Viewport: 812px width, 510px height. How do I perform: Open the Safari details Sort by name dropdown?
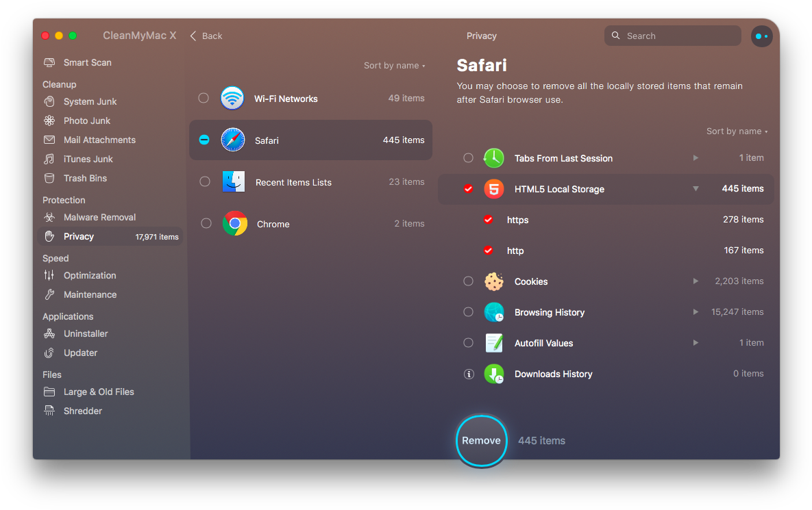click(x=737, y=131)
